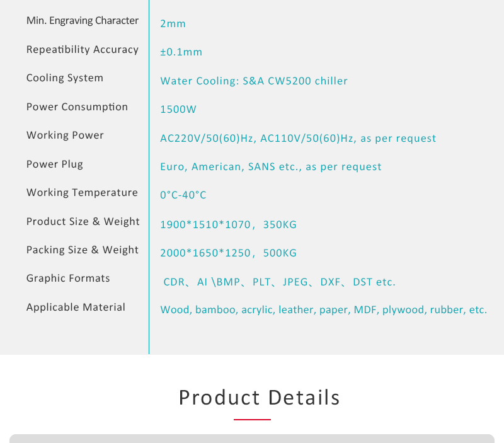Select the Water Cooling S&A CW5200 chiller text
Screen dimensions: 504x443
pyautogui.click(x=254, y=81)
